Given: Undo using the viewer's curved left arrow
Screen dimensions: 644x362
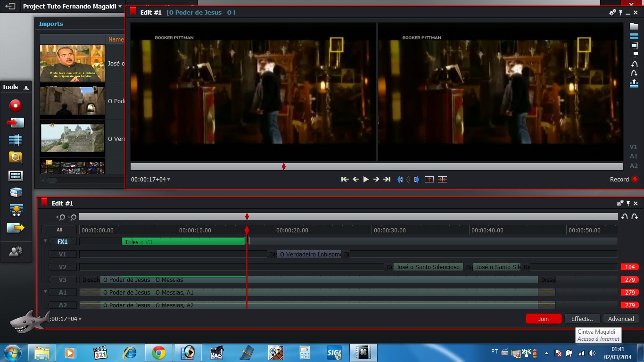Looking at the screenshot, I should point(634,64).
